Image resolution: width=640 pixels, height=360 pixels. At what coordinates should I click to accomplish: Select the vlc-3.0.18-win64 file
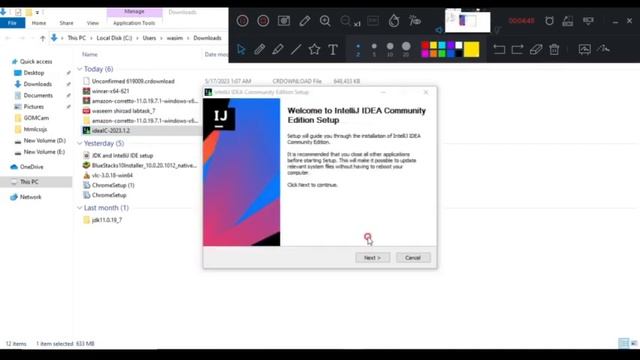112,176
